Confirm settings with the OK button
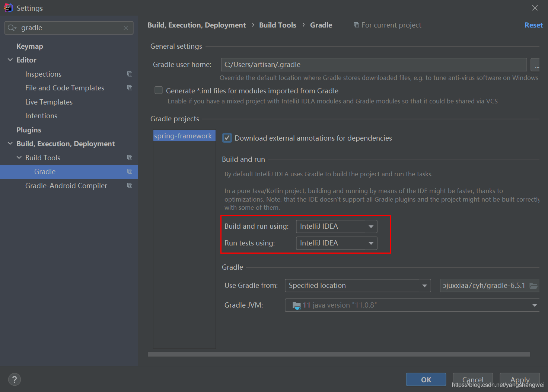The height and width of the screenshot is (392, 548). pos(426,379)
